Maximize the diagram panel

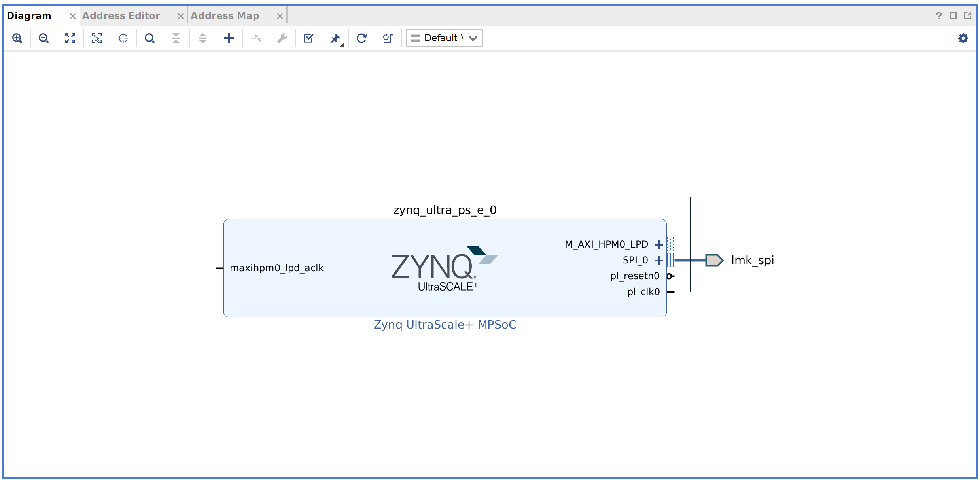point(953,16)
